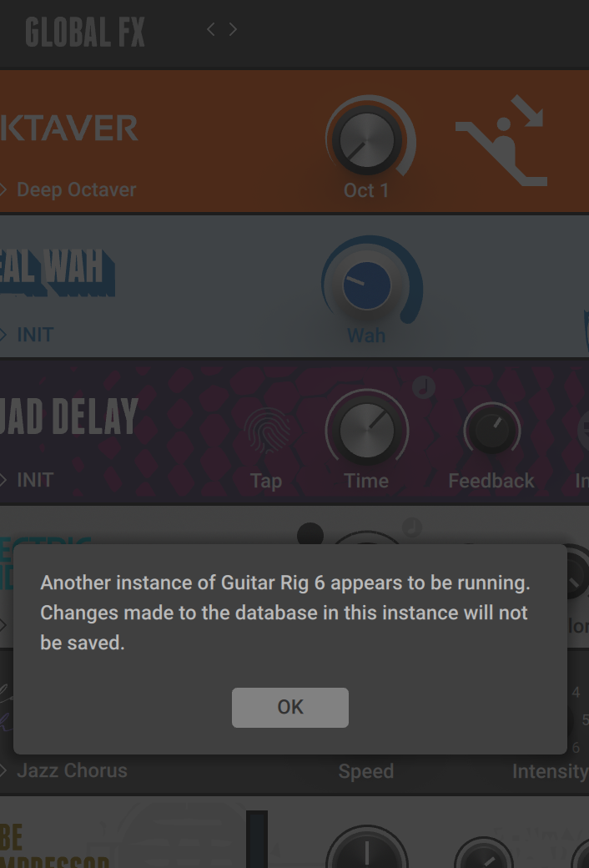The width and height of the screenshot is (589, 868).
Task: Click the black dot toggle on chorus module
Action: click(310, 535)
